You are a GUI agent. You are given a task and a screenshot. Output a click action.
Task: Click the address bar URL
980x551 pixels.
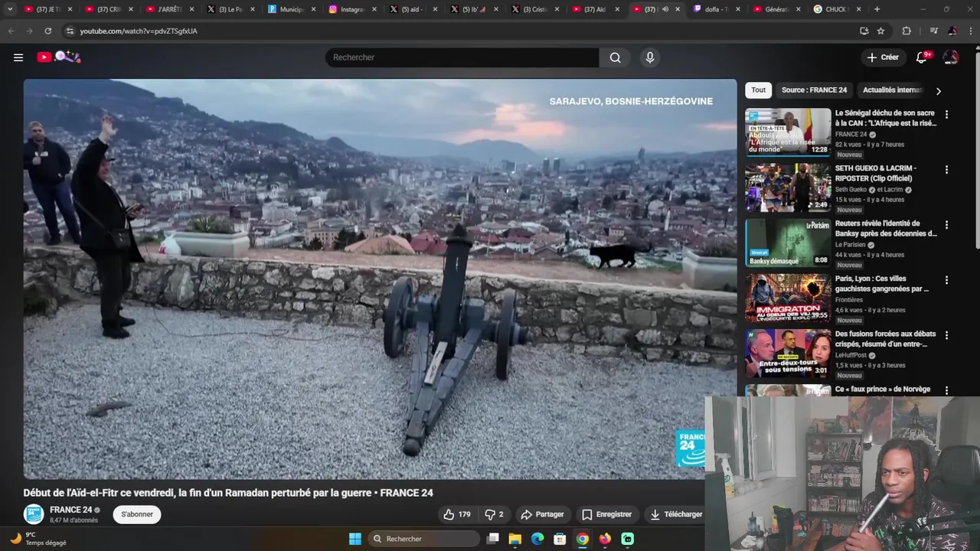pos(139,31)
